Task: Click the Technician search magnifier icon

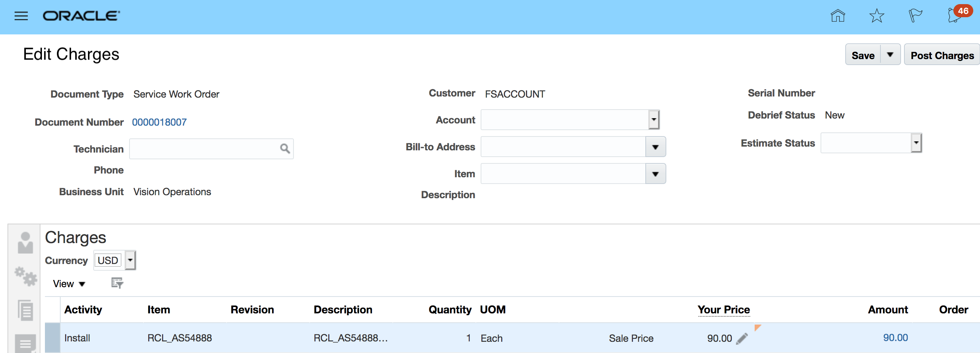Action: click(285, 148)
